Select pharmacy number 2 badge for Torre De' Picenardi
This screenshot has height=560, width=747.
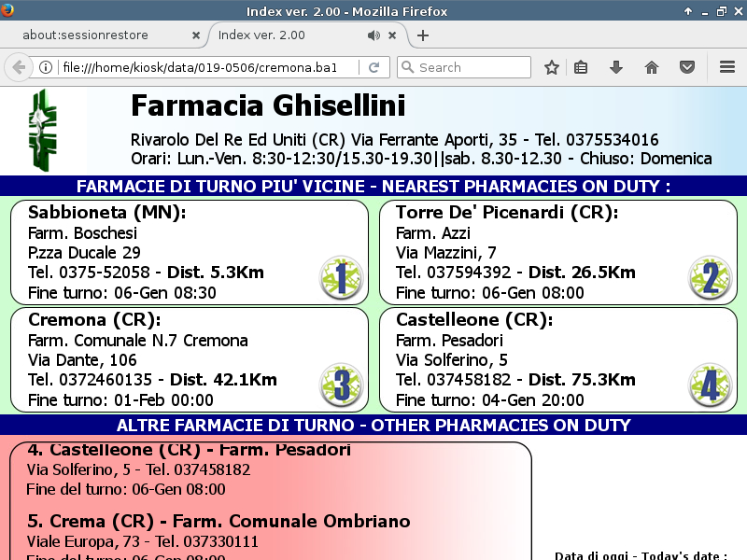(x=710, y=278)
